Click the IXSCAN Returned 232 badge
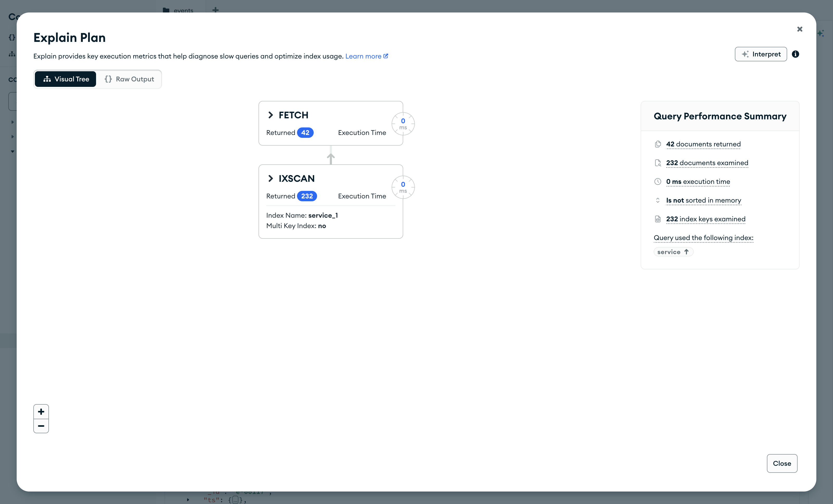Image resolution: width=833 pixels, height=504 pixels. (307, 196)
